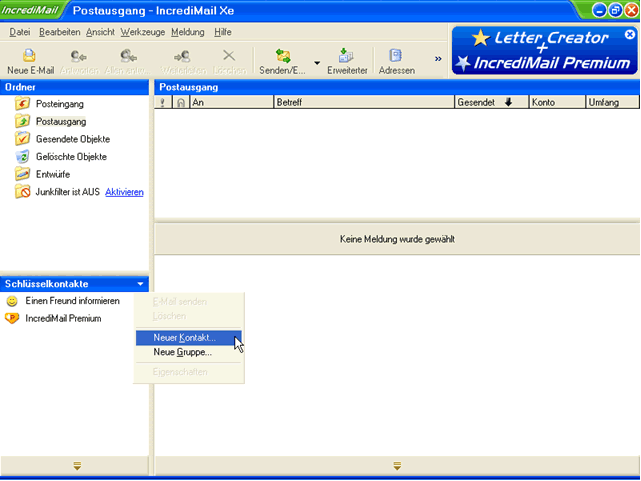
Task: Click the disabled Löschen context menu entry
Action: click(x=188, y=316)
